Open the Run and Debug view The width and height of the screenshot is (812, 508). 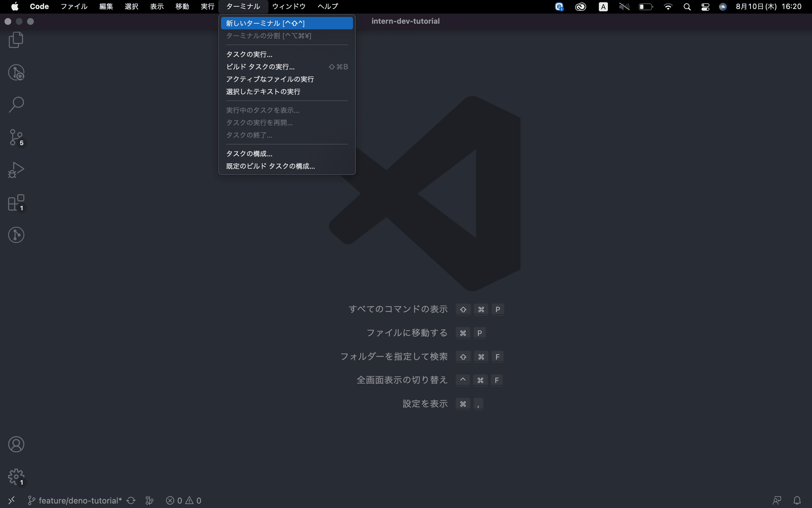pos(16,170)
